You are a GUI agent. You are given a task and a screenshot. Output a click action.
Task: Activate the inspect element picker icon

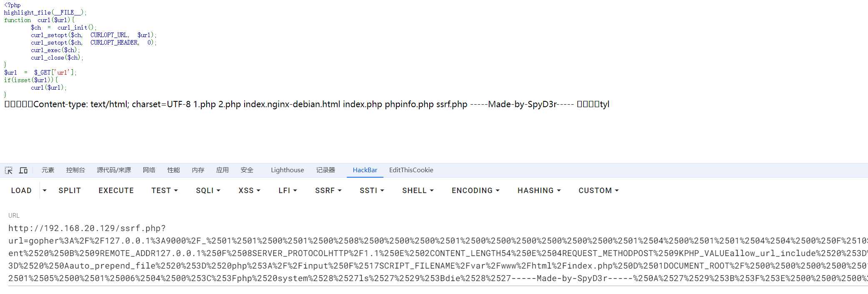[9, 170]
